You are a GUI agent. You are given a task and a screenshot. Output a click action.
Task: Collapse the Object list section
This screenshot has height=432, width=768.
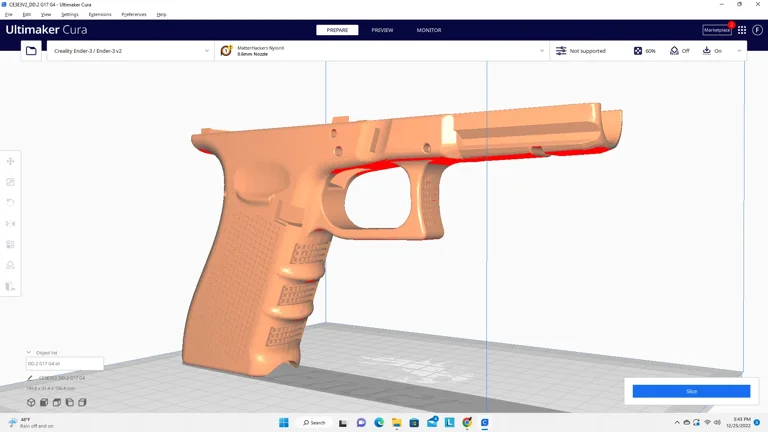pos(29,353)
